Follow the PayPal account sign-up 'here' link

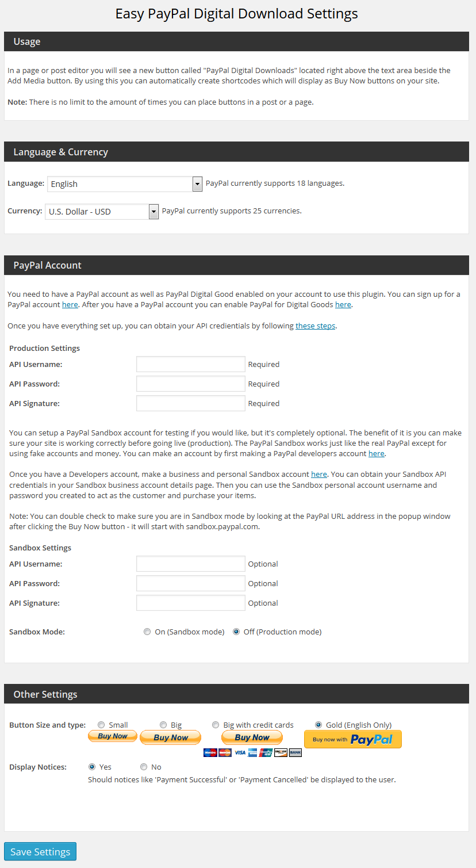70,304
